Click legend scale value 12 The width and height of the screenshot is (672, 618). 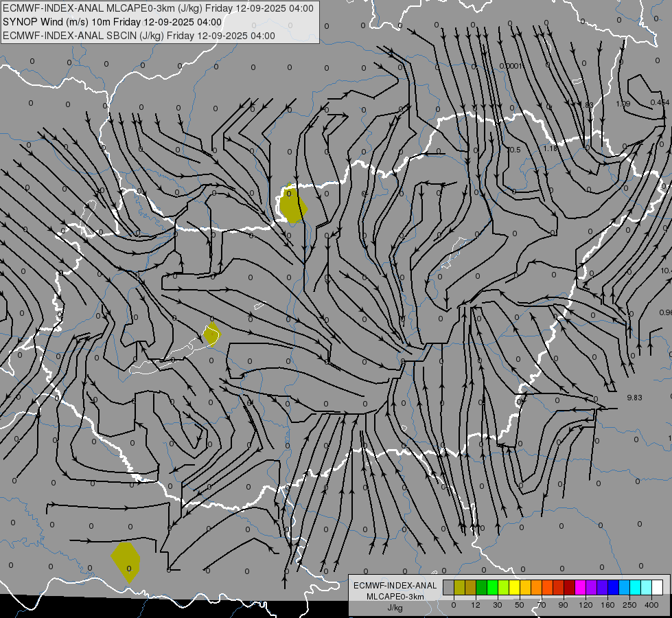coord(476,605)
